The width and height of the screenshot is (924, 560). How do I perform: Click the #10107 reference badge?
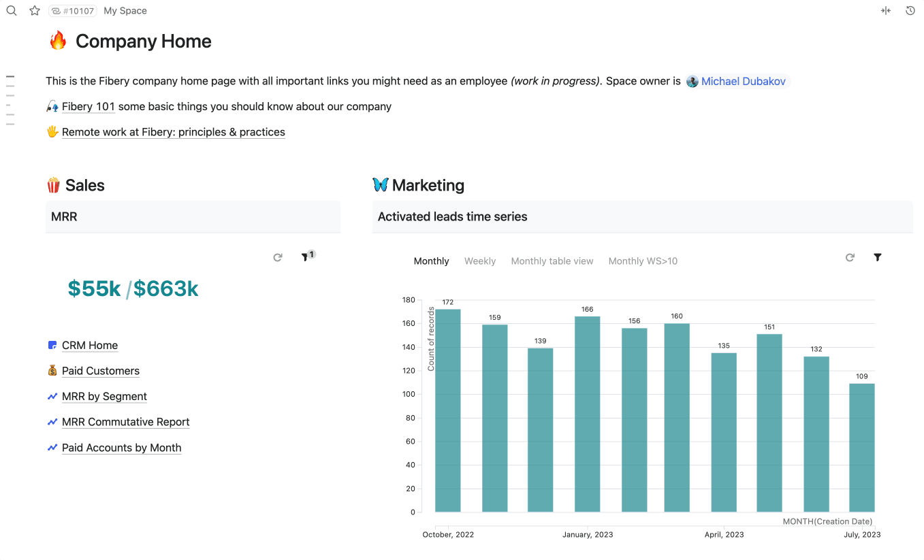point(72,10)
